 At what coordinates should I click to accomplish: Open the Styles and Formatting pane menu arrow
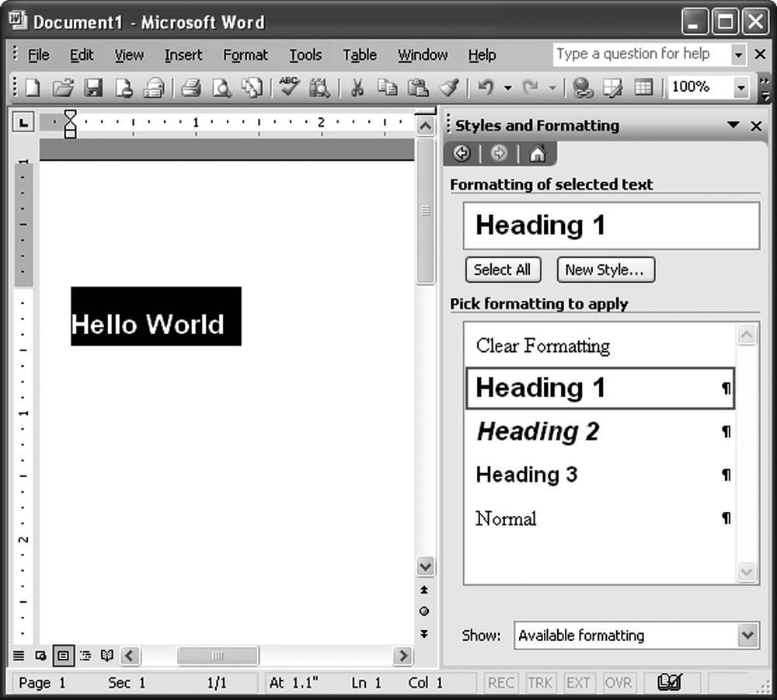click(x=733, y=125)
